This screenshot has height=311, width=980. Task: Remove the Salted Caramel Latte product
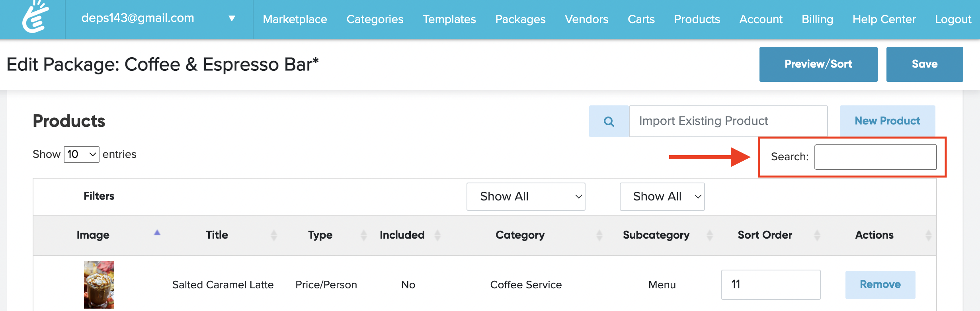click(880, 284)
